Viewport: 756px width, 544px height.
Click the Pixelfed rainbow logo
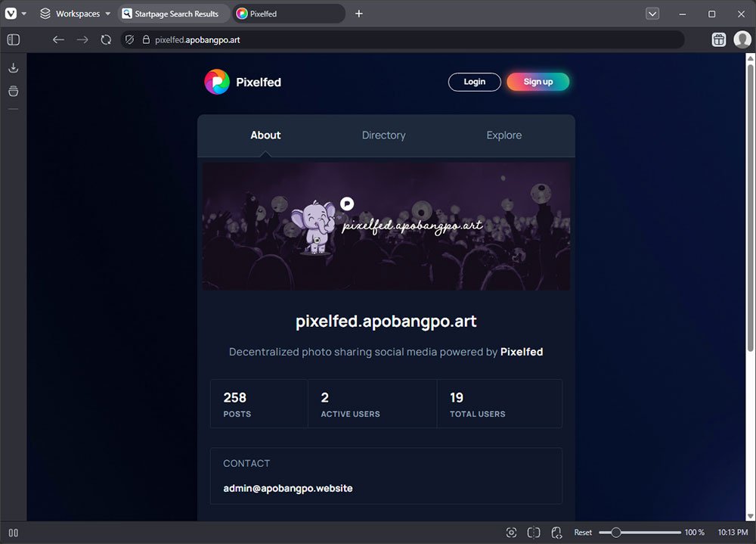pyautogui.click(x=216, y=82)
